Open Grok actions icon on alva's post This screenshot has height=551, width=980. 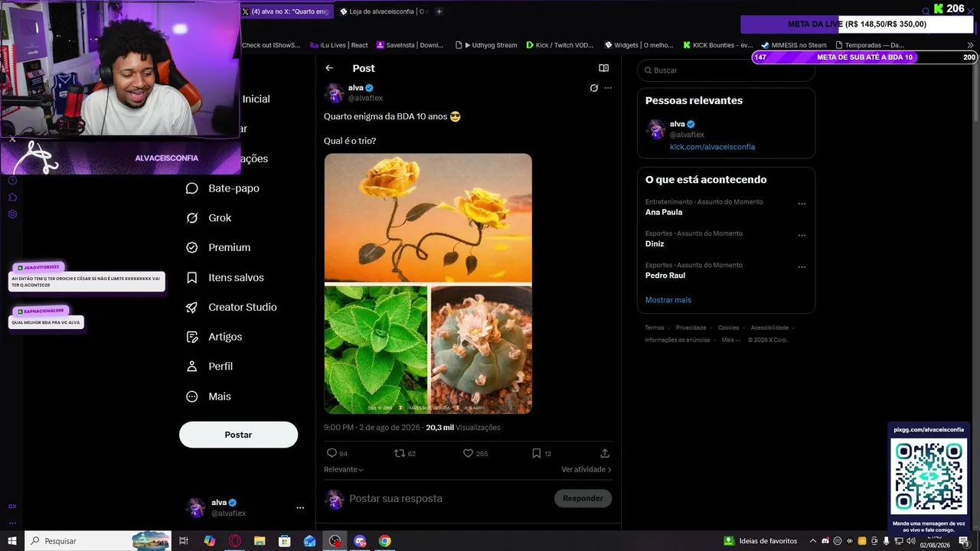593,88
